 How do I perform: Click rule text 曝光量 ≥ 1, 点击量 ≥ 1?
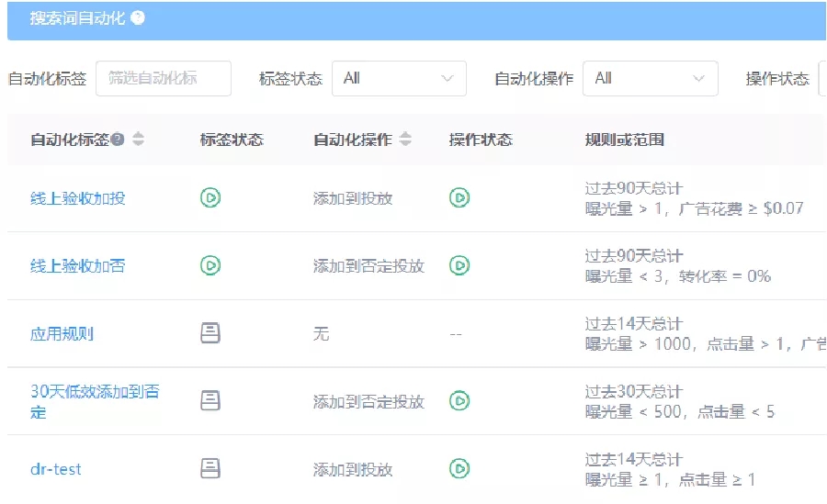(x=671, y=479)
